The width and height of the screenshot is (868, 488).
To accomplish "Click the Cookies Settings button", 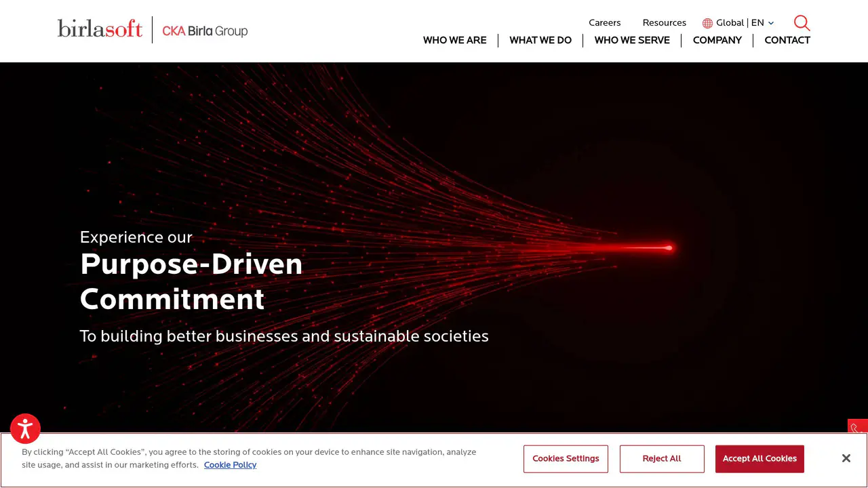I will point(566,459).
